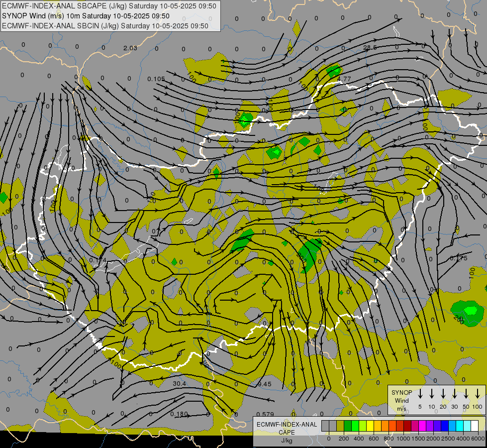Screen dimensions: 487x448
Task: Click the 28.5 value on the map
Action: coord(370,47)
